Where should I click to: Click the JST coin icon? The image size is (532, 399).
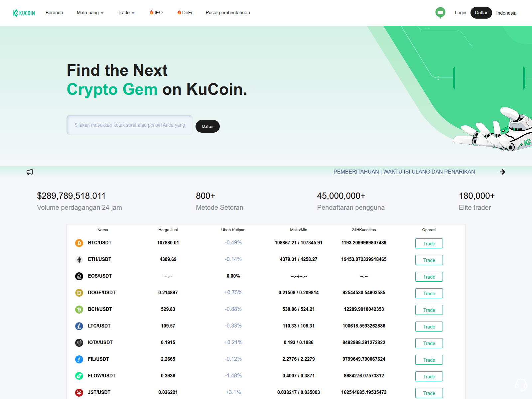[79, 393]
